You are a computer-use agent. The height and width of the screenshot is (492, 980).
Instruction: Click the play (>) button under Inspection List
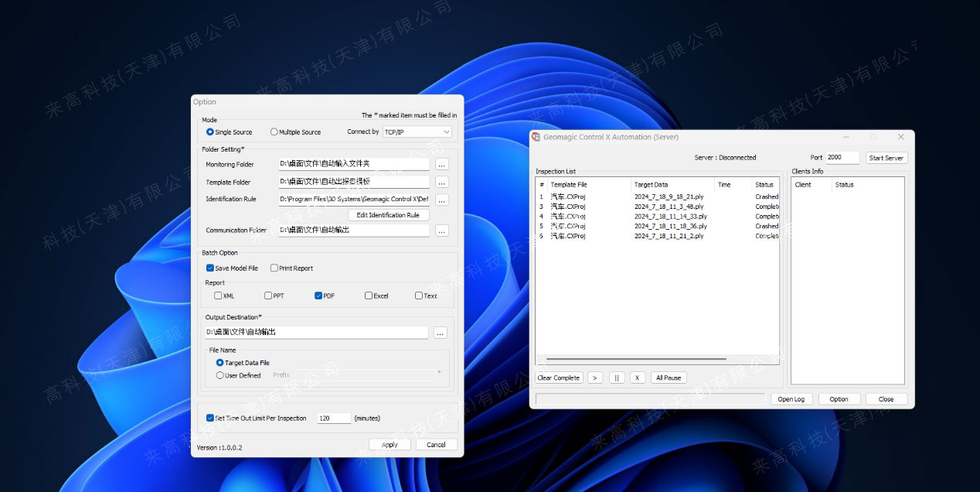pos(594,378)
